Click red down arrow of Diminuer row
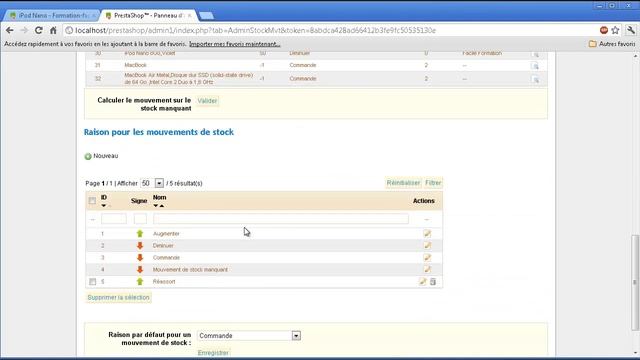The width and height of the screenshot is (640, 360). coord(140,245)
